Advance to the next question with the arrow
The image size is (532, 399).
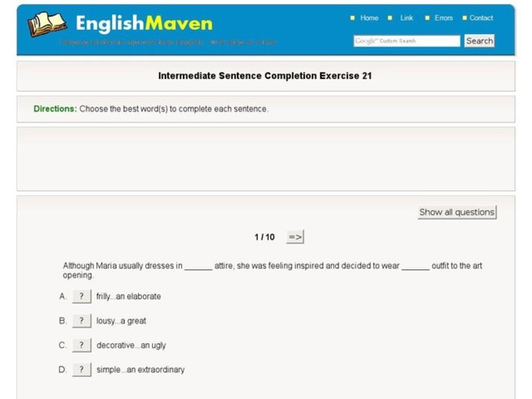pos(295,236)
